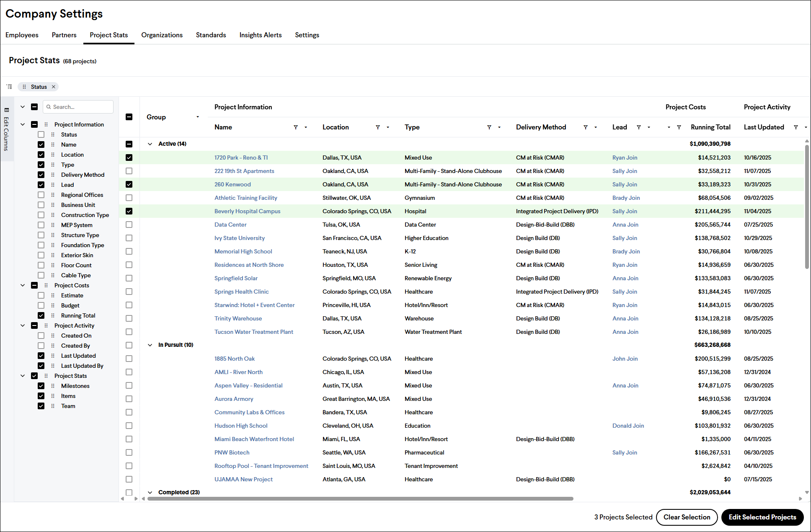Open the Insights Alerts tab
811x532 pixels.
(260, 35)
